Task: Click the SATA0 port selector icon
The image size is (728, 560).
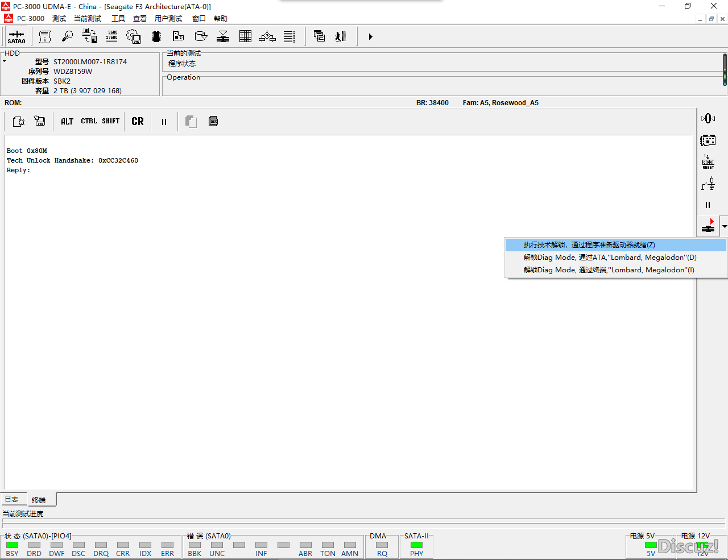Action: [16, 36]
